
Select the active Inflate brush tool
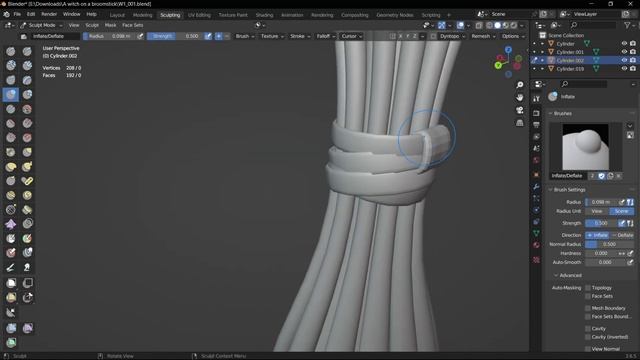11,95
